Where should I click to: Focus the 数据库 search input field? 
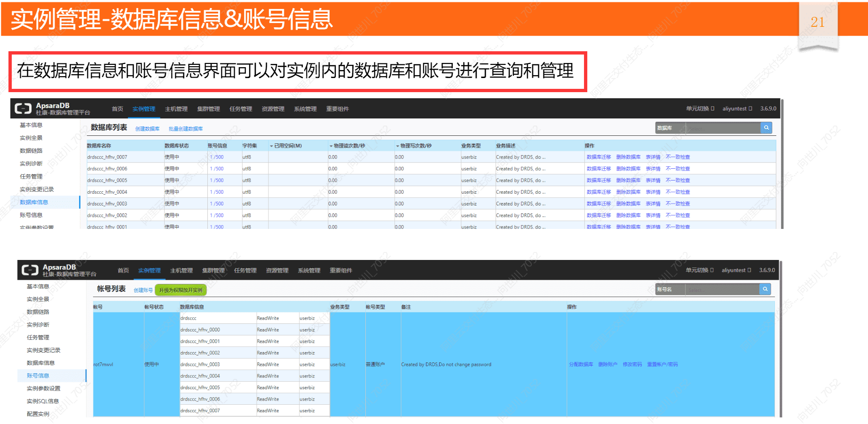click(723, 128)
